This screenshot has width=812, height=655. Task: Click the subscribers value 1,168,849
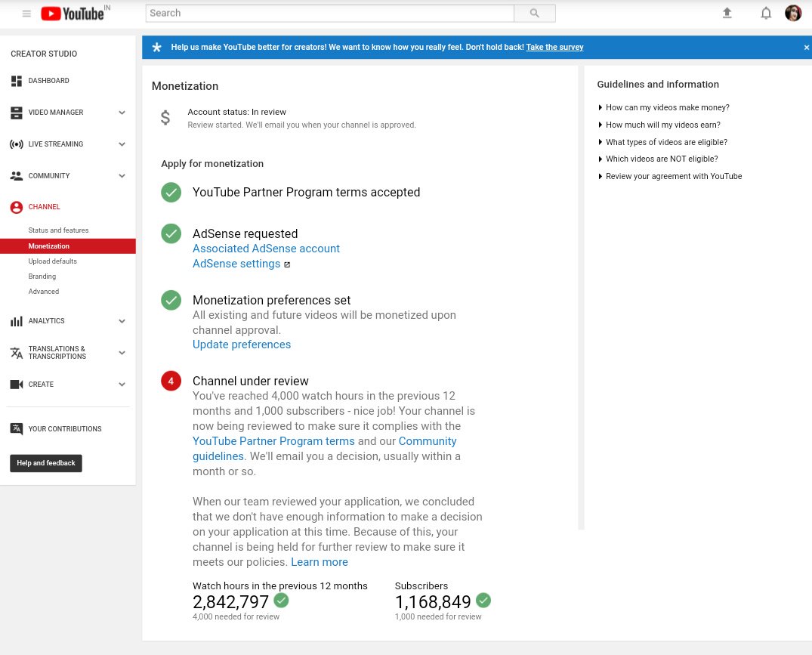[x=433, y=601]
